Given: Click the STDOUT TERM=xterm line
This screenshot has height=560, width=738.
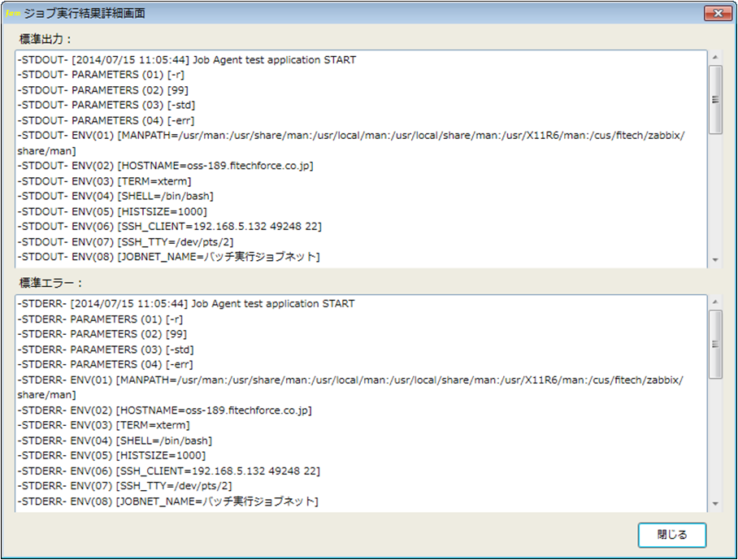Looking at the screenshot, I should 105,181.
